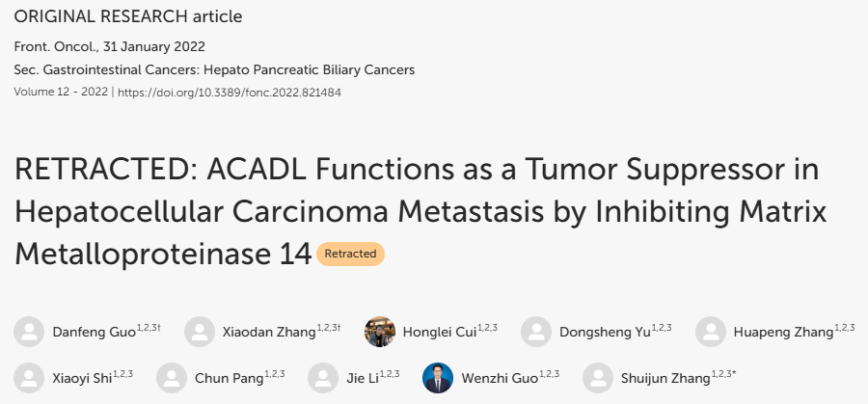Open Wenzhi Guo's profile photo
This screenshot has height=404, width=868.
pyautogui.click(x=438, y=378)
